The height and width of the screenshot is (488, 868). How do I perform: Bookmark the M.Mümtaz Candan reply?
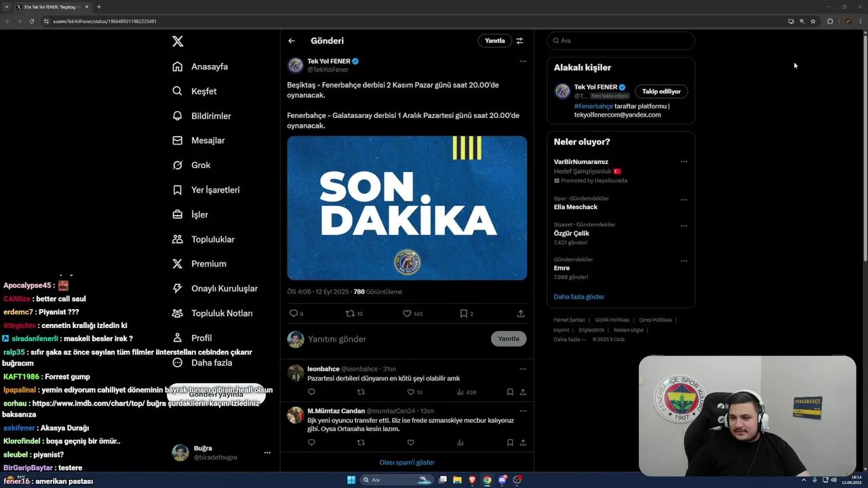(510, 443)
